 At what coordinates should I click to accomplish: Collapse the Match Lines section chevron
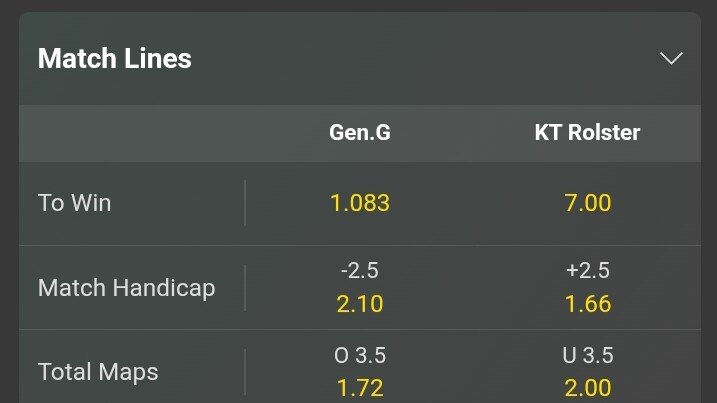tap(671, 58)
